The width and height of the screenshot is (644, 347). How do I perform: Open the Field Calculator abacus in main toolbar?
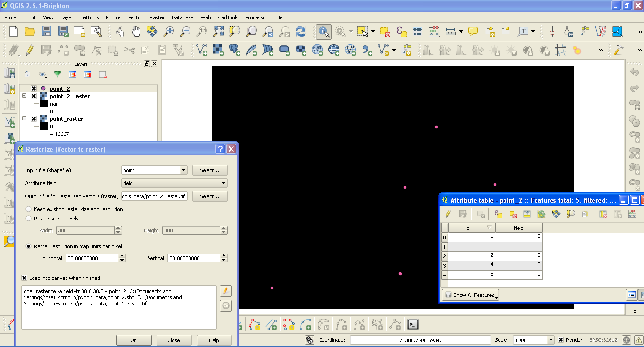point(434,32)
